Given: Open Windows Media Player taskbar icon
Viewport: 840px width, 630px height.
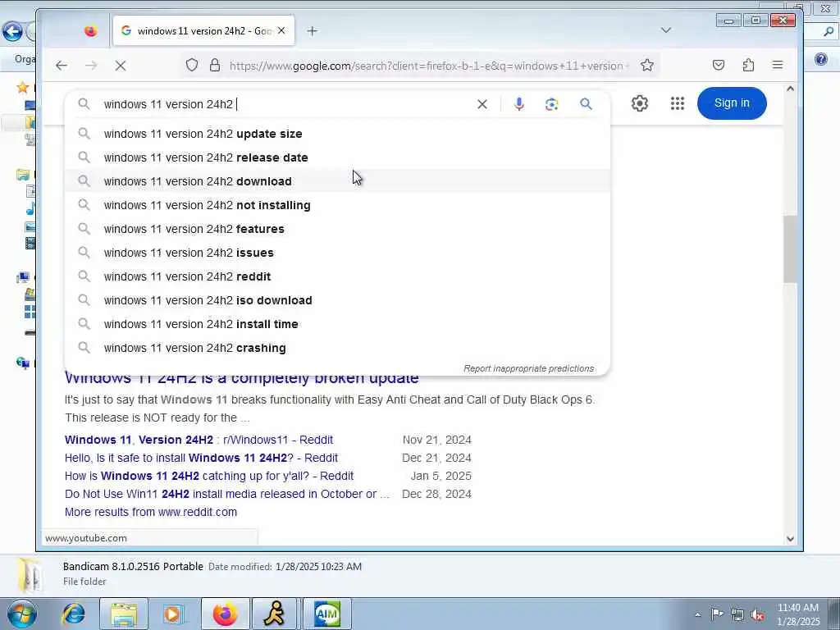Looking at the screenshot, I should click(174, 614).
